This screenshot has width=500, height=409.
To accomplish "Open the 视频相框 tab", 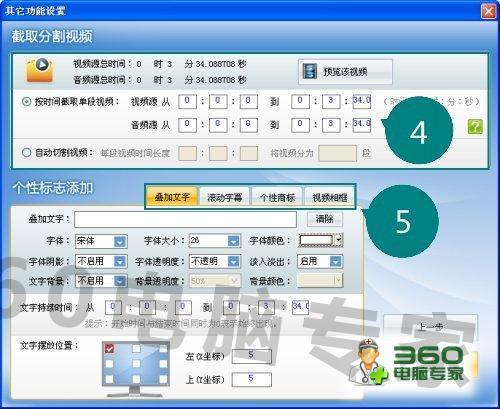I will pyautogui.click(x=330, y=197).
